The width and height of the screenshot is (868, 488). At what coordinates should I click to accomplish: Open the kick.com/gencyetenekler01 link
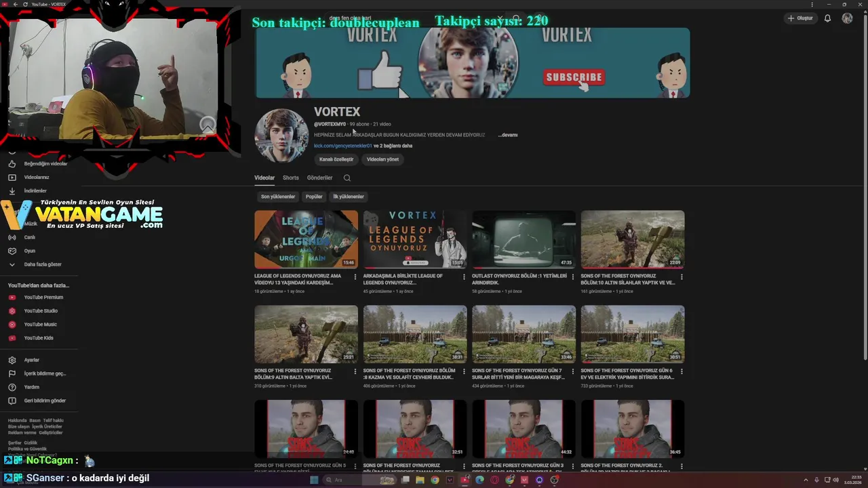(x=342, y=146)
